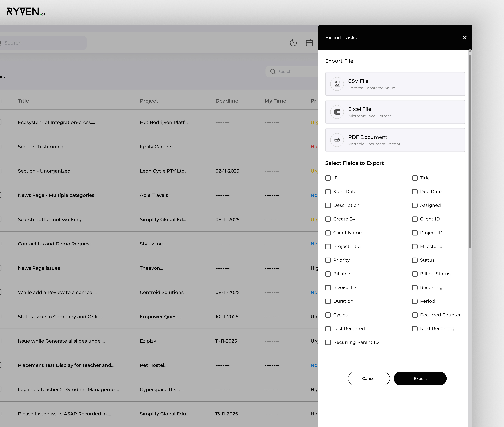Open the task titled News Page issues
This screenshot has width=504, height=427.
point(39,268)
